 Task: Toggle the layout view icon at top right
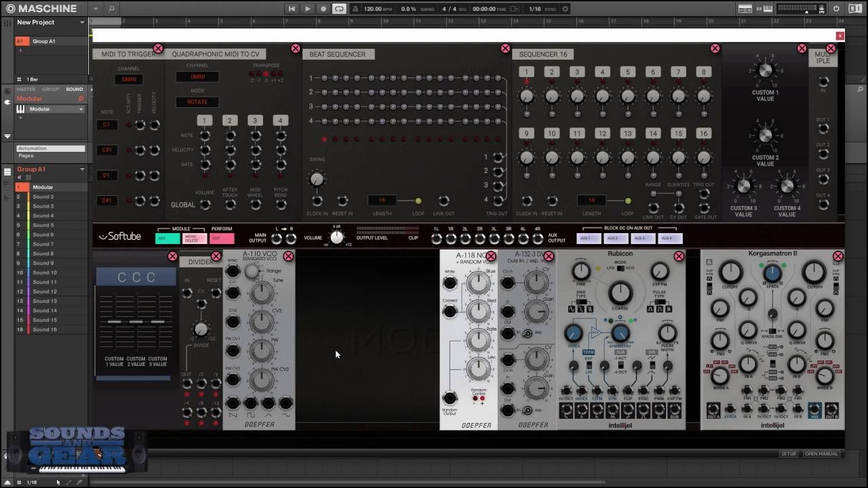pos(856,9)
